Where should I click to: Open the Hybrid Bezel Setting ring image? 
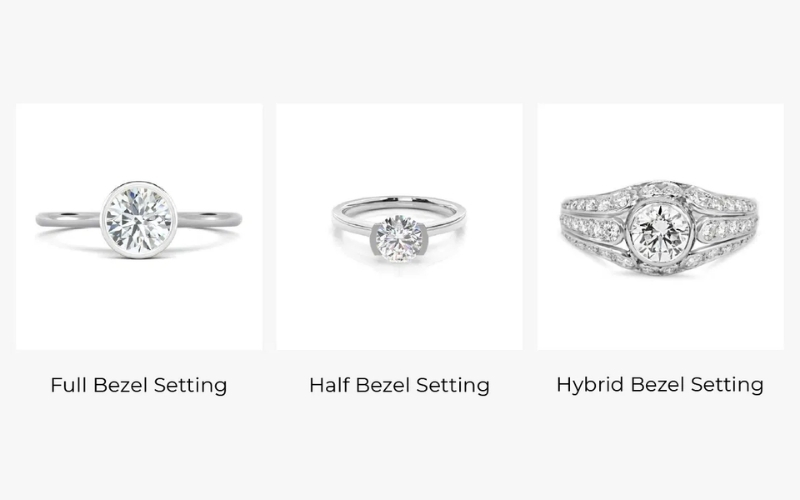click(661, 227)
